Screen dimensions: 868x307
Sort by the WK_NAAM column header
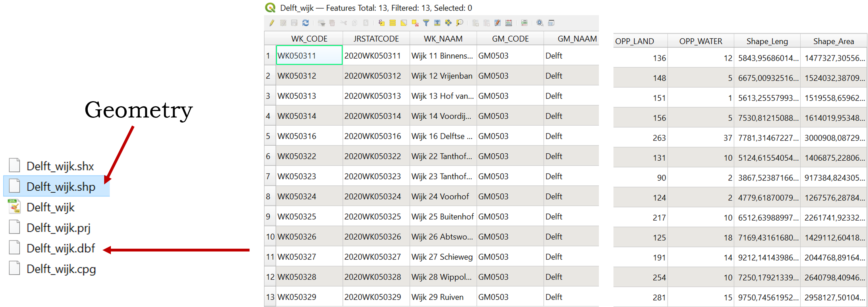[443, 38]
